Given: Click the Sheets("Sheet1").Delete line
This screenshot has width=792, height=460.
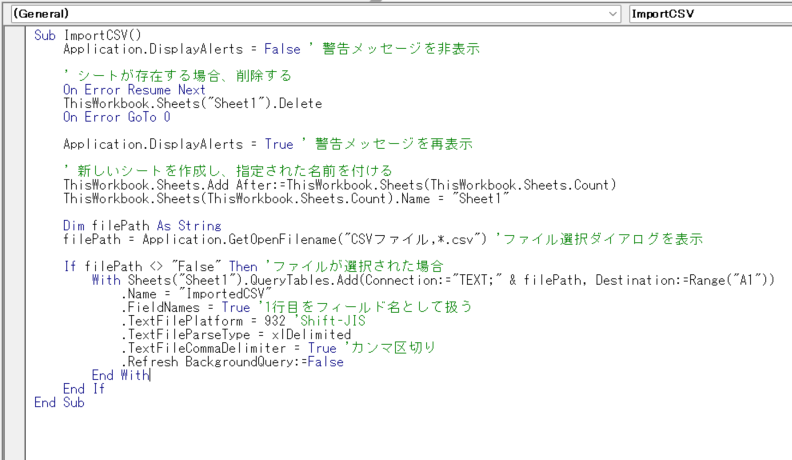Looking at the screenshot, I should [192, 104].
